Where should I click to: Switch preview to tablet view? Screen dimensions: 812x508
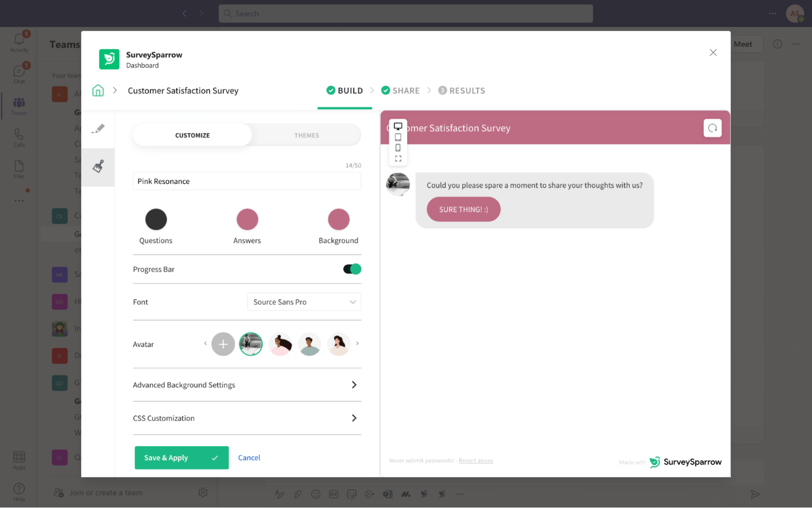pos(398,137)
